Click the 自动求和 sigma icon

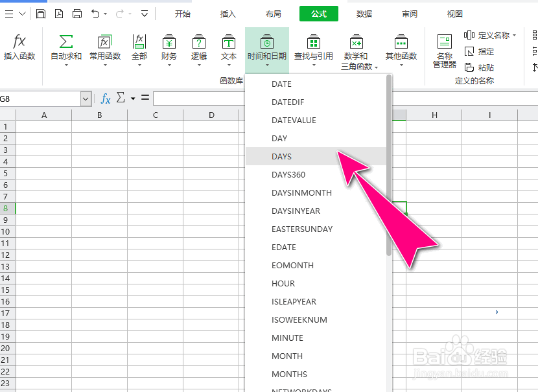pyautogui.click(x=66, y=41)
